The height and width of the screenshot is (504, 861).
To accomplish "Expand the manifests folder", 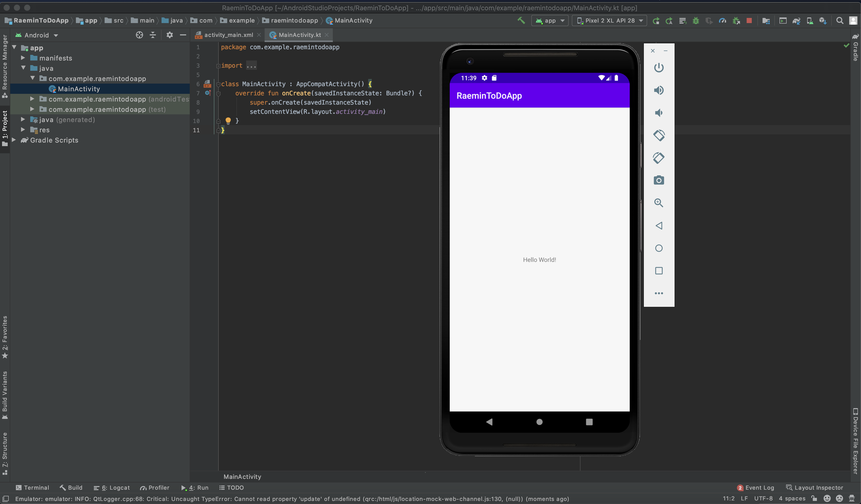I will (x=23, y=58).
